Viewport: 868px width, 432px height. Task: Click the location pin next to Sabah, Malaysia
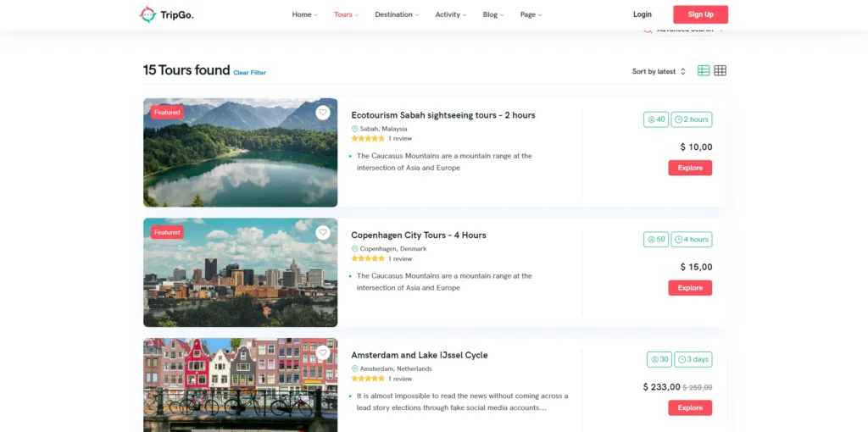coord(355,129)
